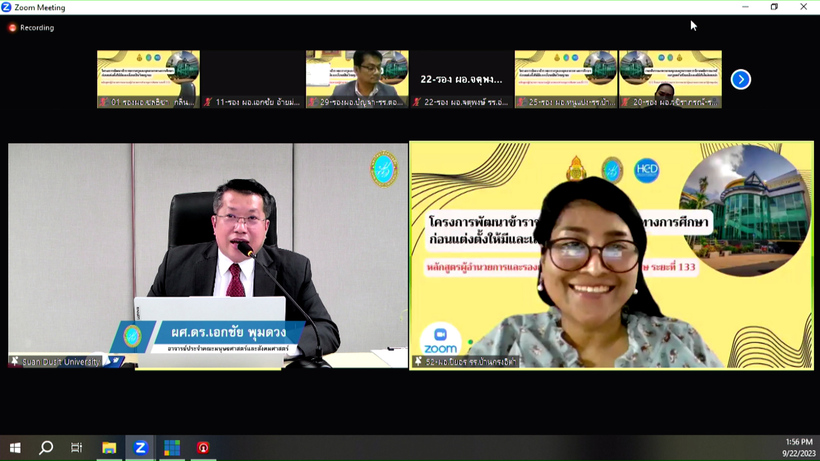Screen dimensions: 820x461
Task: Select the '01' participant video thumbnail
Action: coord(149,79)
